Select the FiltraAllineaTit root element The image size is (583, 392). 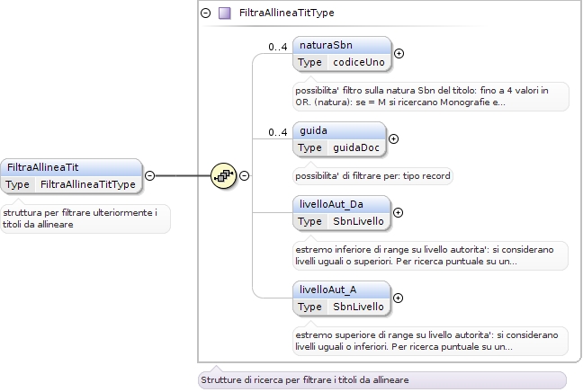pos(71,175)
